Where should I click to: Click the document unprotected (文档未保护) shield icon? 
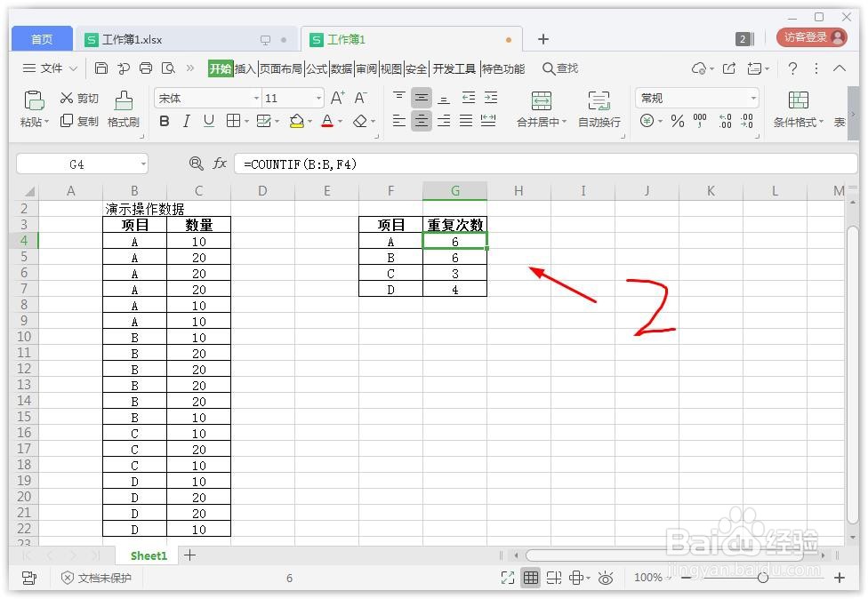[67, 578]
